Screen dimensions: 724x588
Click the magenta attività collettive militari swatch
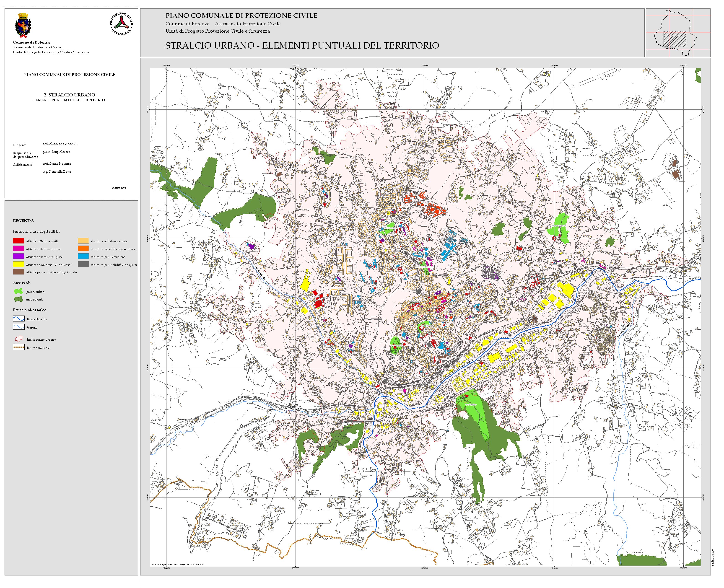pyautogui.click(x=18, y=249)
